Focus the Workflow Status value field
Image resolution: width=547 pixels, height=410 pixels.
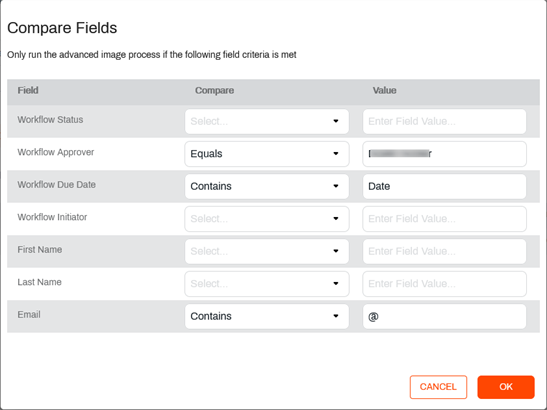point(444,121)
